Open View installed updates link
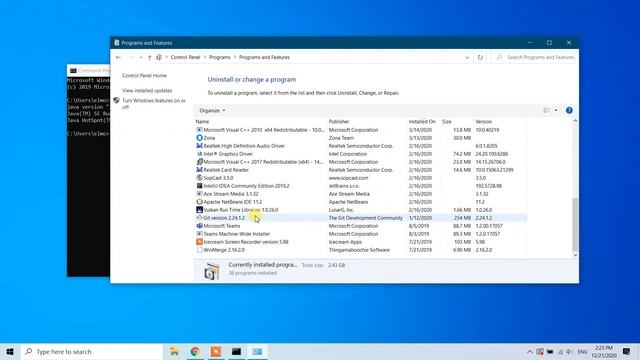 coord(147,91)
